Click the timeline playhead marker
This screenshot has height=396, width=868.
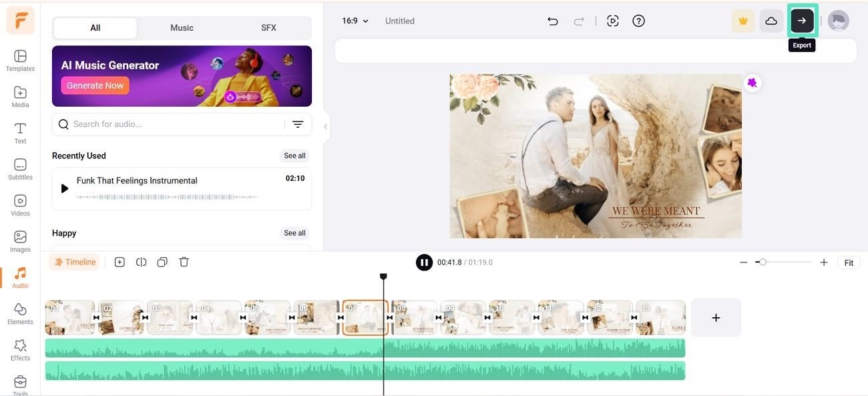pyautogui.click(x=383, y=276)
